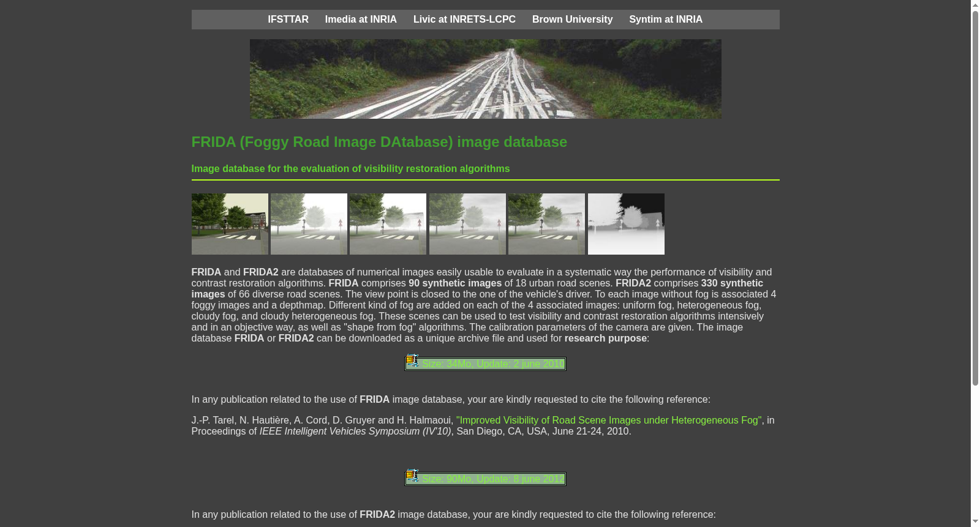The height and width of the screenshot is (527, 980).
Task: Click the road banner image
Action: [485, 79]
